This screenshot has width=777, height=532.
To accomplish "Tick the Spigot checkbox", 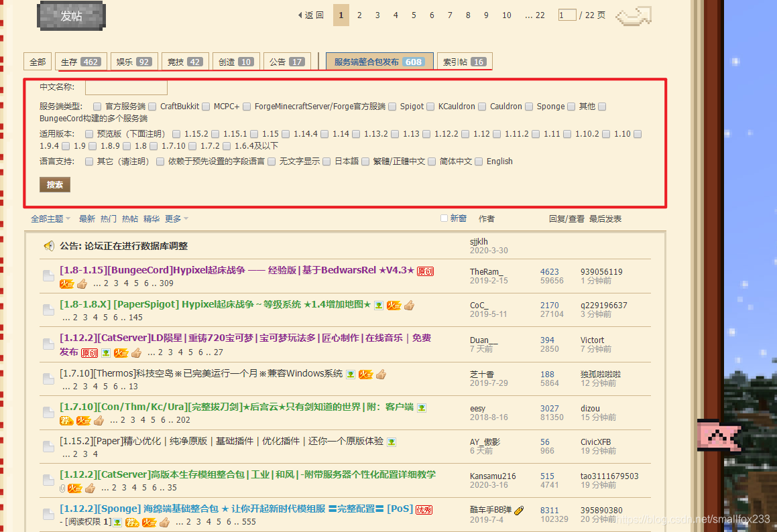I will 392,107.
